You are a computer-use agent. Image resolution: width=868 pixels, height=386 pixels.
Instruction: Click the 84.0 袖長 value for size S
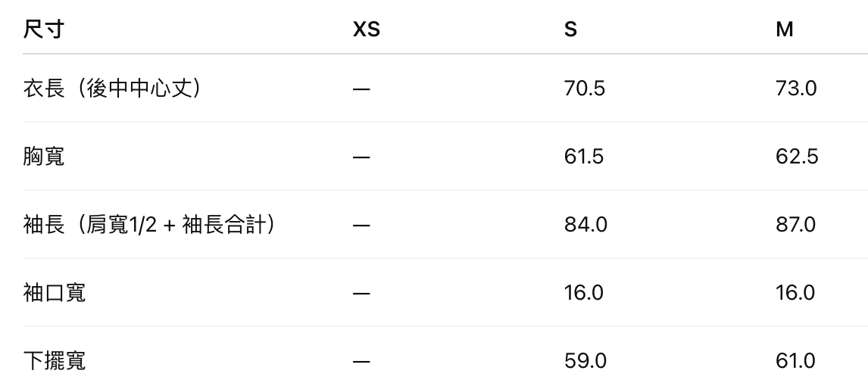click(585, 225)
